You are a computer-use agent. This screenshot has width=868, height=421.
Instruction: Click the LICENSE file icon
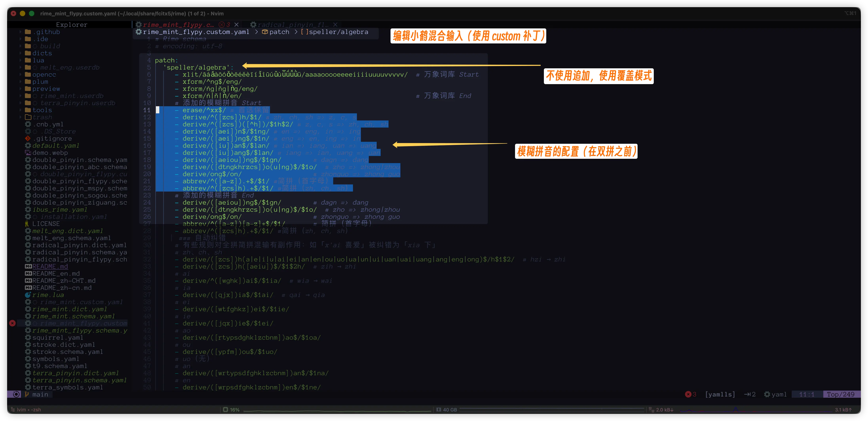pos(27,224)
